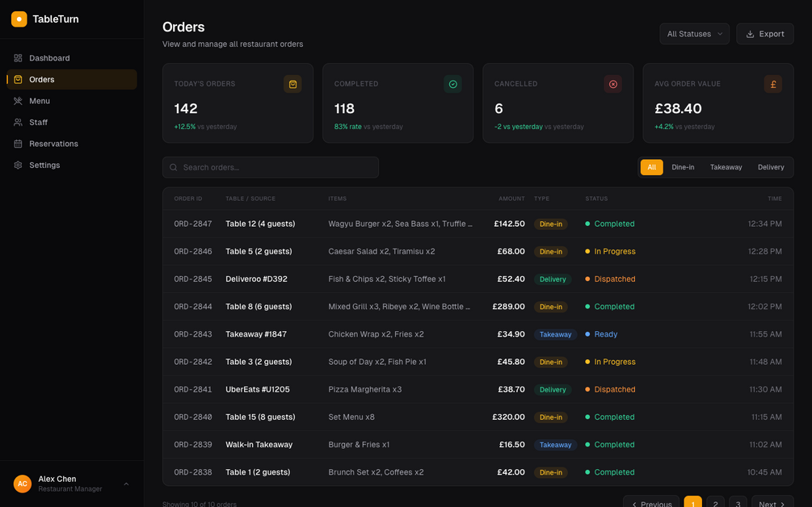812x507 pixels.
Task: Click the green status dot for ORD-2847
Action: click(x=587, y=224)
